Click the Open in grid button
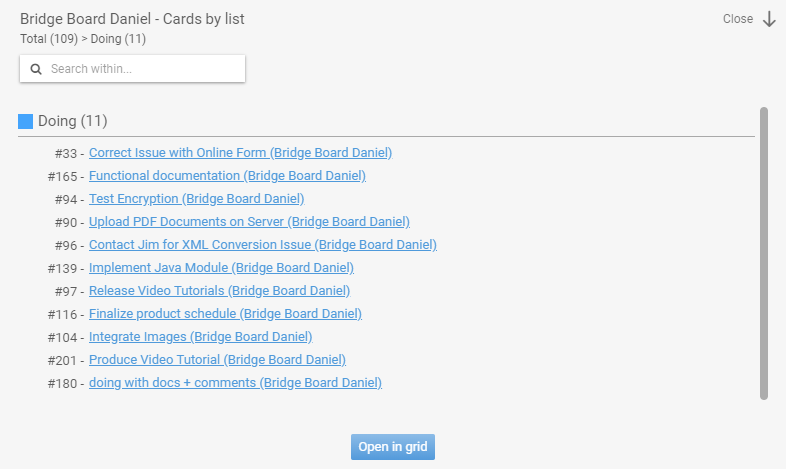786x469 pixels. click(x=393, y=447)
